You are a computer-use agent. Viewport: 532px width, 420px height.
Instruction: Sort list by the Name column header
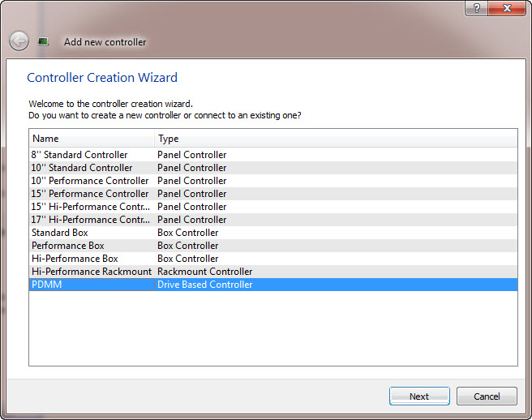tap(92, 139)
